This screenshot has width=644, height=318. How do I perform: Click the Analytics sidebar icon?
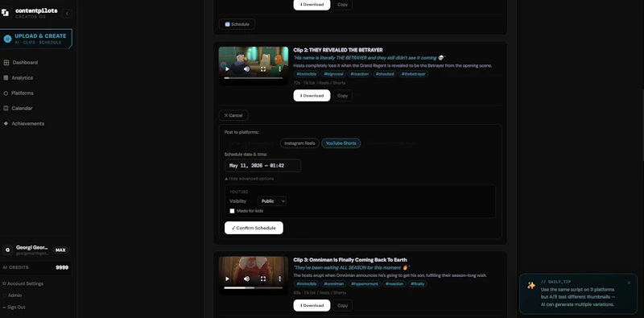(x=6, y=77)
